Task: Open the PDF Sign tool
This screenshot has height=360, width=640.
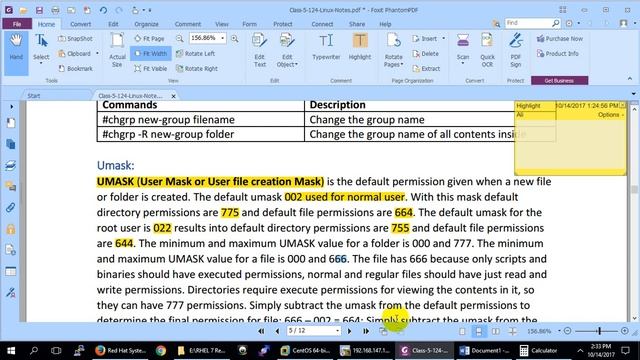Action: click(516, 50)
